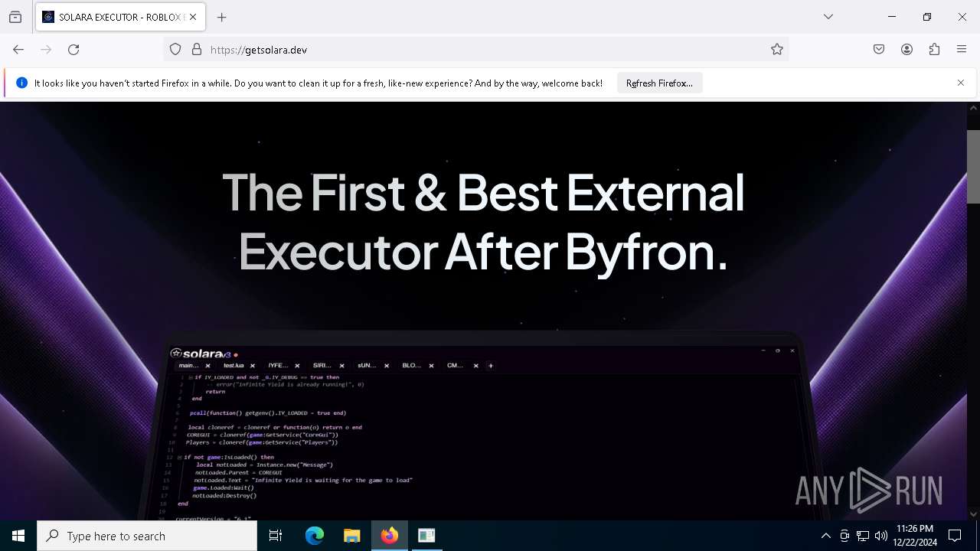Show hidden system tray icons

(825, 536)
